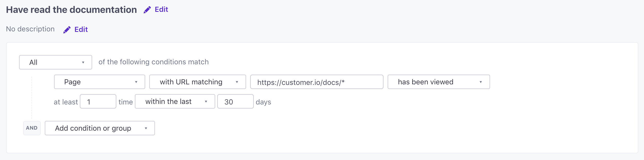Edit the segment title link
This screenshot has height=160, width=644.
click(161, 10)
